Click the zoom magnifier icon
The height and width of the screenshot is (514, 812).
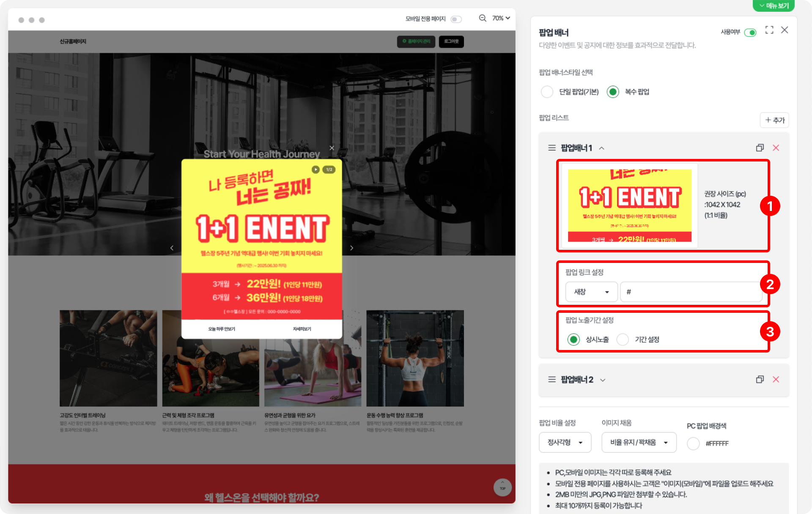coord(483,18)
